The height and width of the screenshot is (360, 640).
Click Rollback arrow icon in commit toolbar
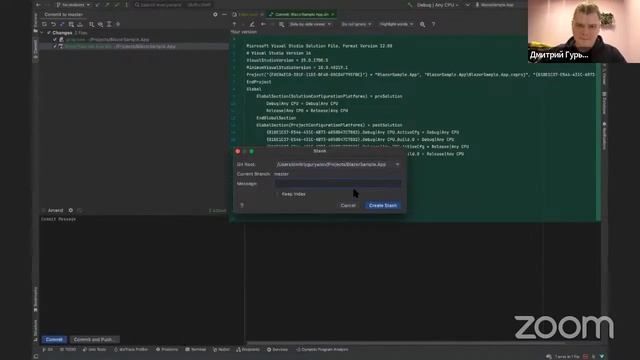click(53, 24)
